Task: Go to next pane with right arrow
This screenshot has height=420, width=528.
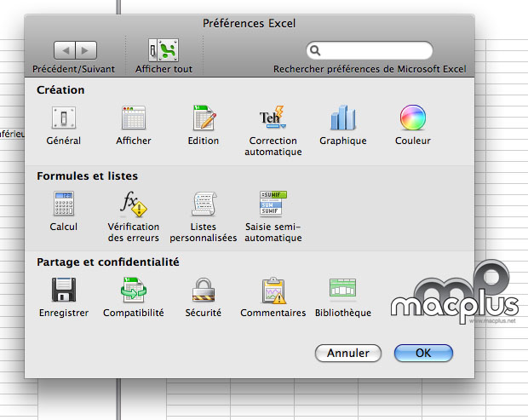Action: pos(86,50)
